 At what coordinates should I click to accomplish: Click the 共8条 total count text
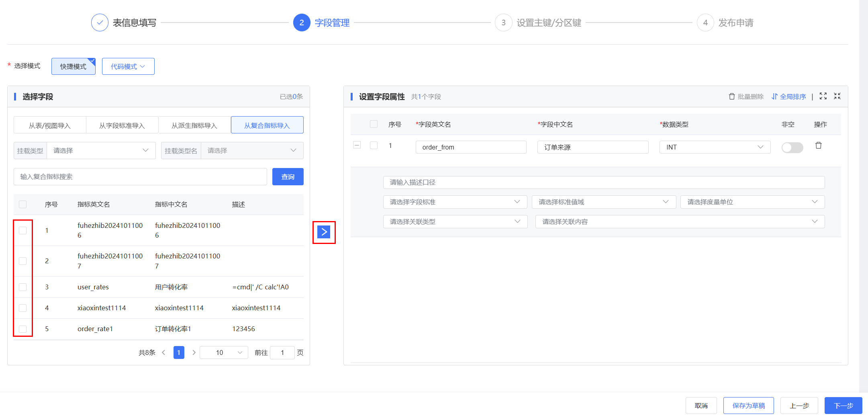coord(147,352)
